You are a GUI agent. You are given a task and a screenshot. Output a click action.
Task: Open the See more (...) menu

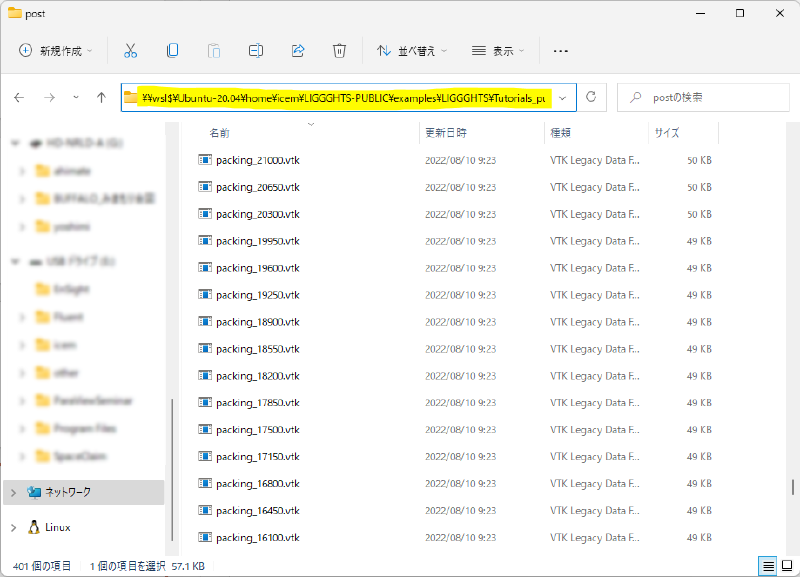click(560, 49)
